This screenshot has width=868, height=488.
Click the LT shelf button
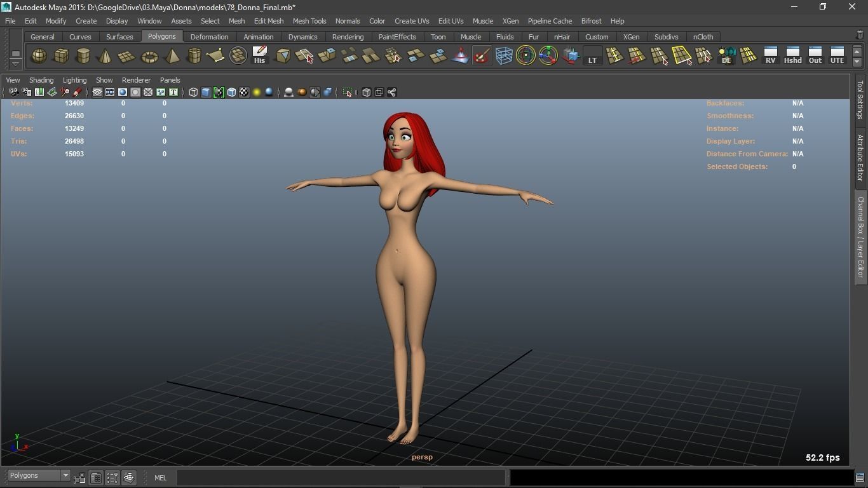click(592, 56)
